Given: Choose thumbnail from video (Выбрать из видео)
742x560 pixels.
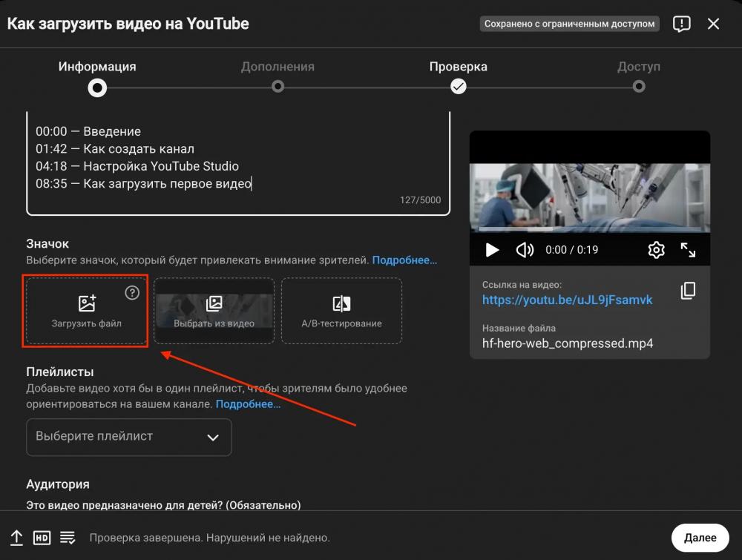Looking at the screenshot, I should [x=214, y=311].
